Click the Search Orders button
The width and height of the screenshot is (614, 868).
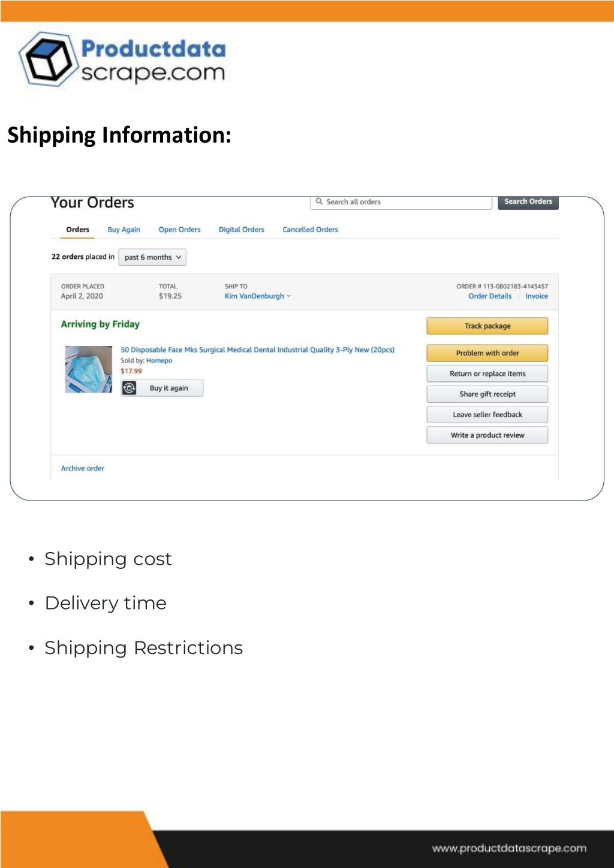pos(528,202)
